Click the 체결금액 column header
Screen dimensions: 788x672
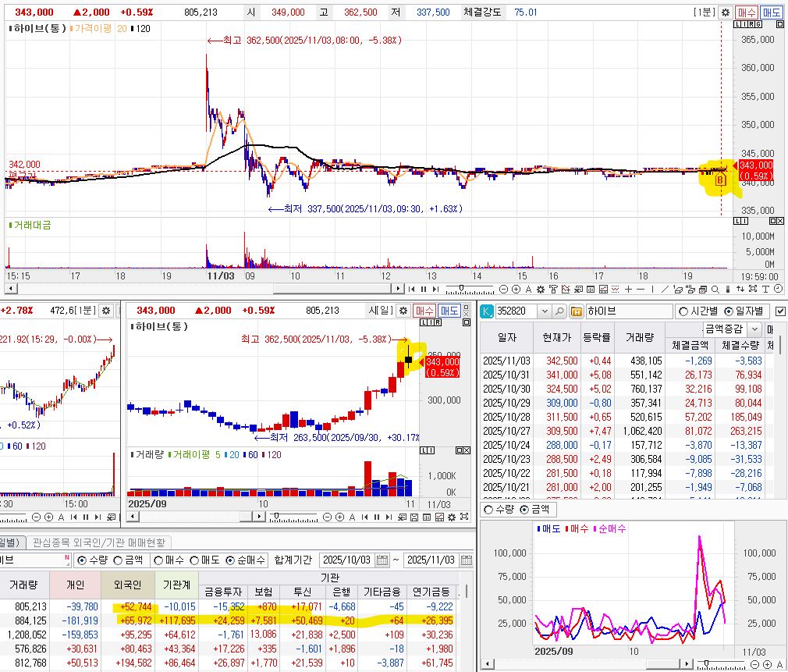(x=690, y=345)
